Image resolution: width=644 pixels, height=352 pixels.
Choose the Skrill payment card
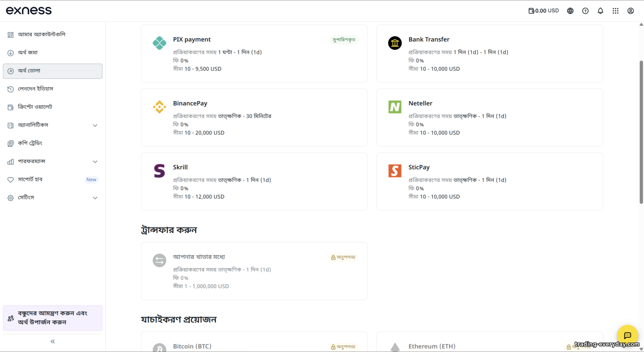pyautogui.click(x=254, y=182)
